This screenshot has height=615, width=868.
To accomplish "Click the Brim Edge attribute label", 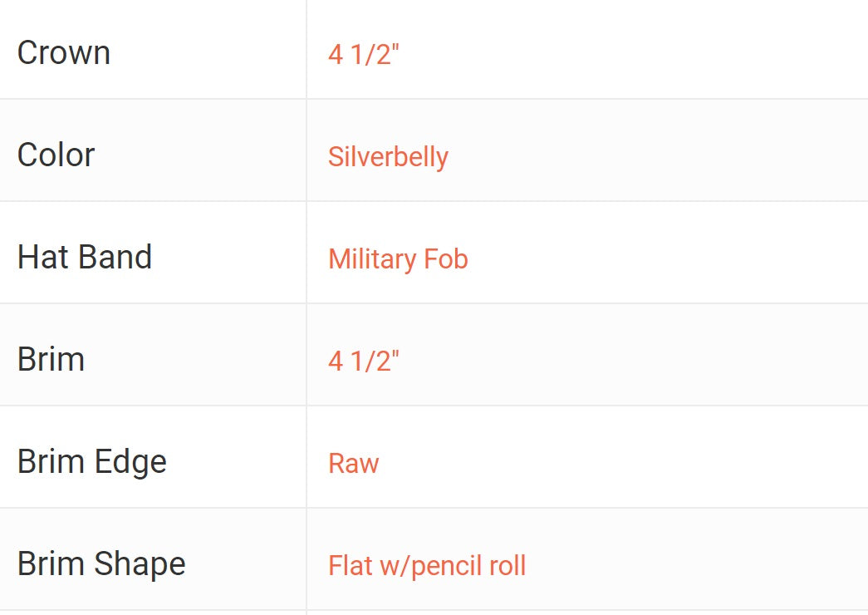I will tap(92, 462).
